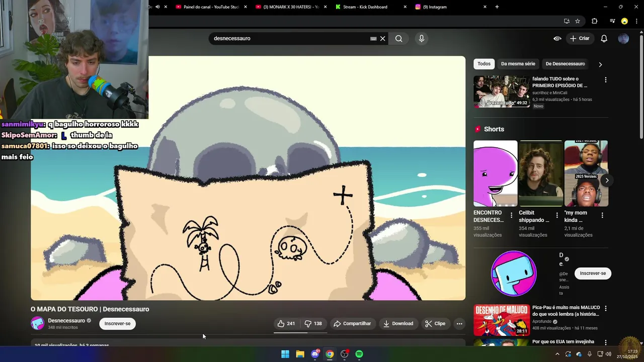The image size is (644, 362).
Task: Open Discord from the taskbar
Action: click(x=315, y=354)
